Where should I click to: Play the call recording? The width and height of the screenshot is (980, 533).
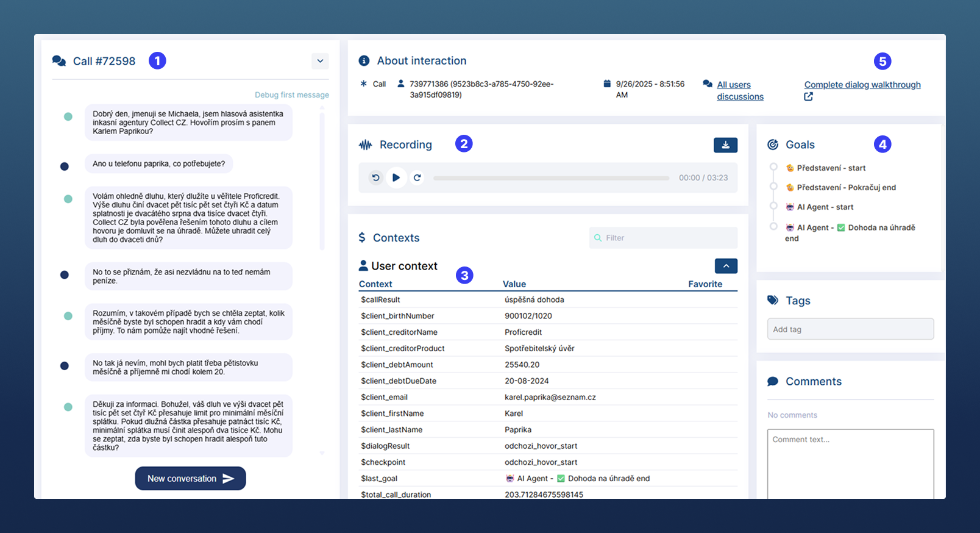click(x=396, y=177)
